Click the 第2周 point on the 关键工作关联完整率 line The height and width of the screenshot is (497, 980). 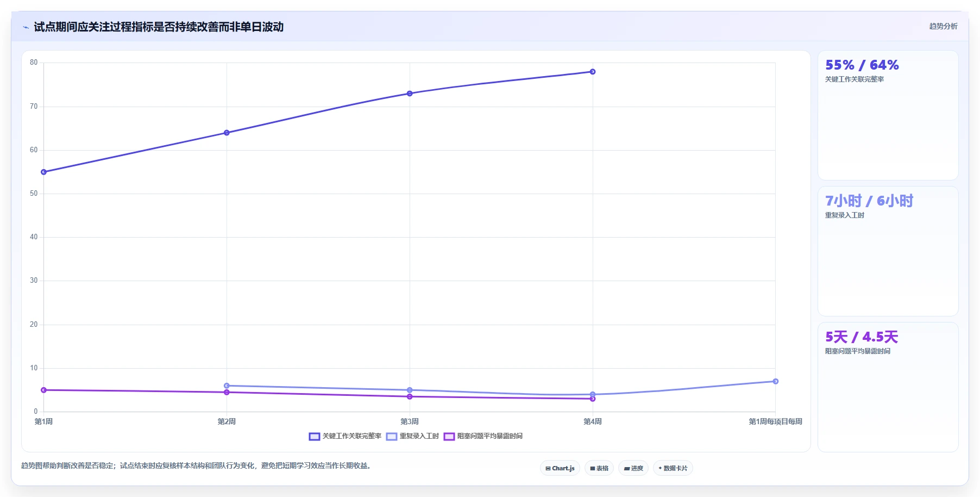click(227, 133)
